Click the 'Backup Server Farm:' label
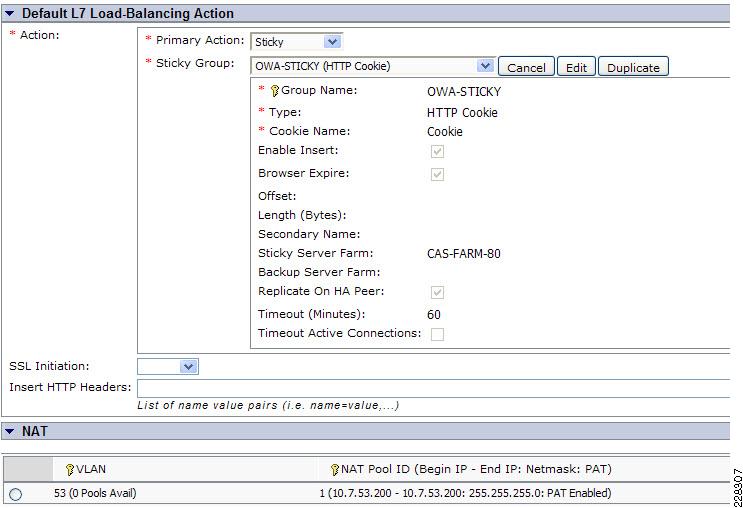 (x=319, y=272)
